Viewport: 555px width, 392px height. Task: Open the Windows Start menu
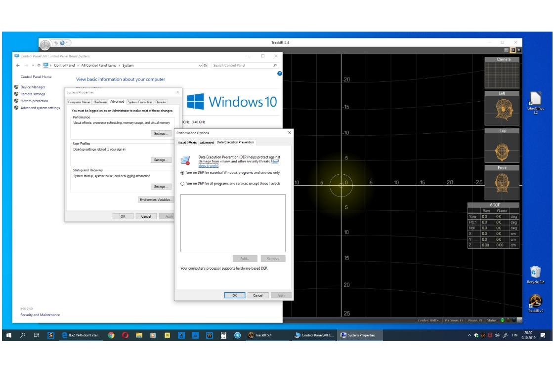tap(9, 335)
